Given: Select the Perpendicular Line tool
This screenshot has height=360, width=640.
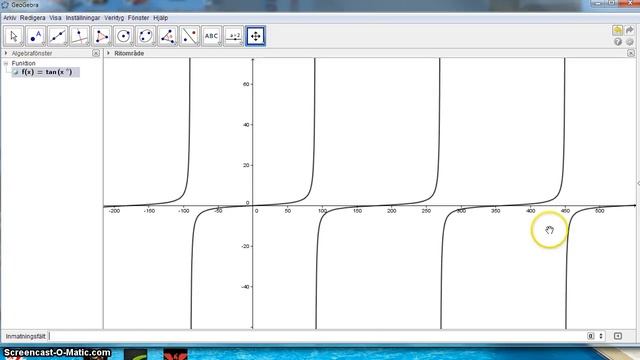Looking at the screenshot, I should [x=80, y=36].
